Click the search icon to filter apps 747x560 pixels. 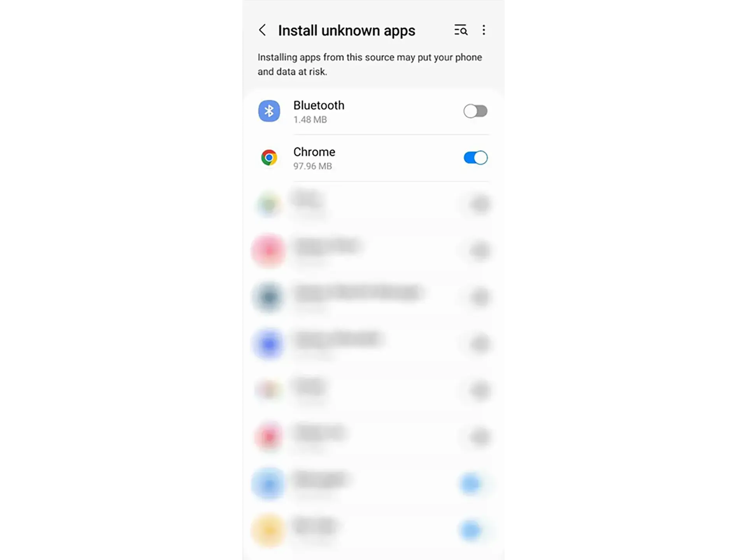(x=461, y=30)
